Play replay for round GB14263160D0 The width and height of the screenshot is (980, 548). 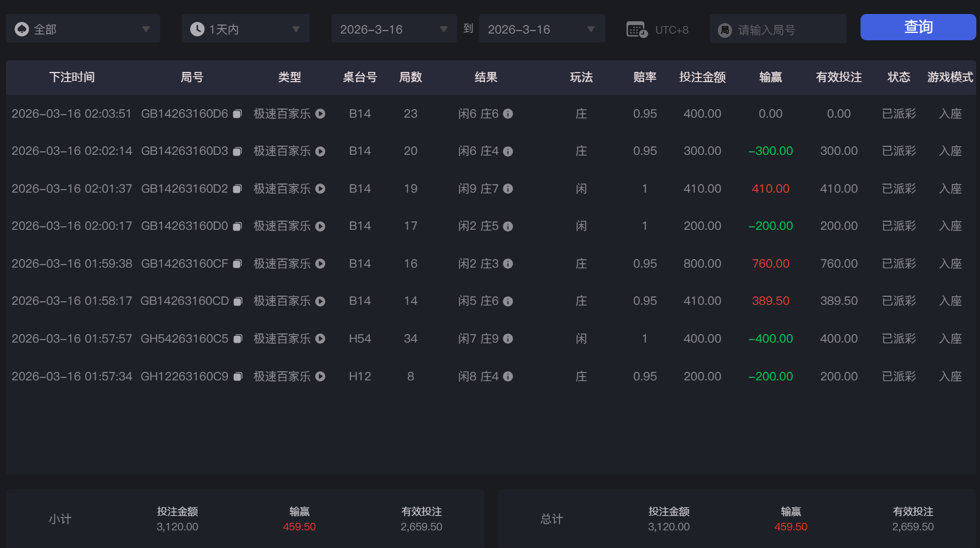(x=320, y=226)
